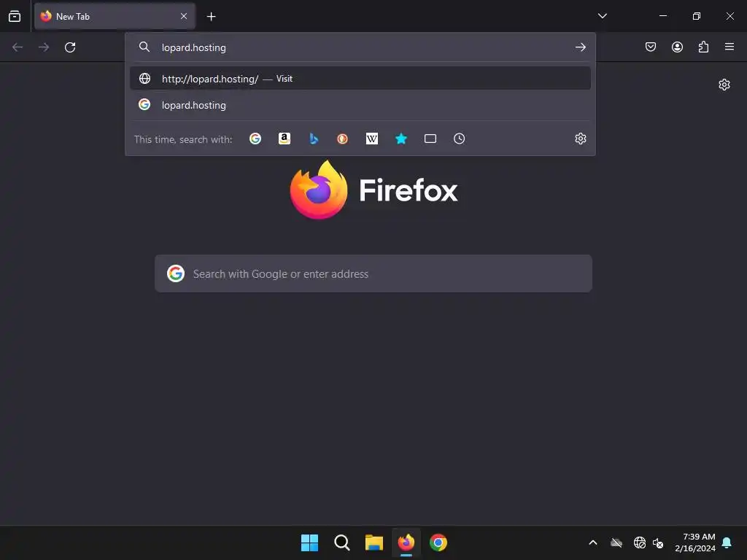
Task: Open search settings gear in dropdown
Action: (x=580, y=139)
